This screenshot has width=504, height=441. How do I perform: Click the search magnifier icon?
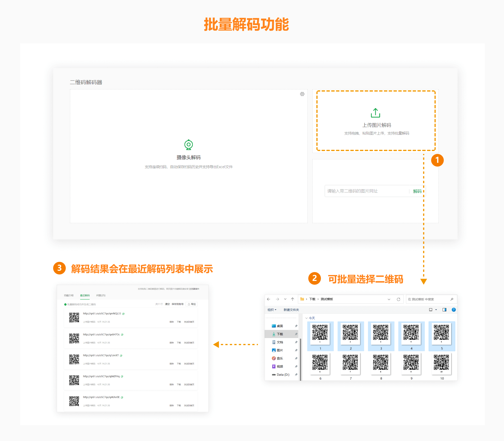(x=452, y=299)
